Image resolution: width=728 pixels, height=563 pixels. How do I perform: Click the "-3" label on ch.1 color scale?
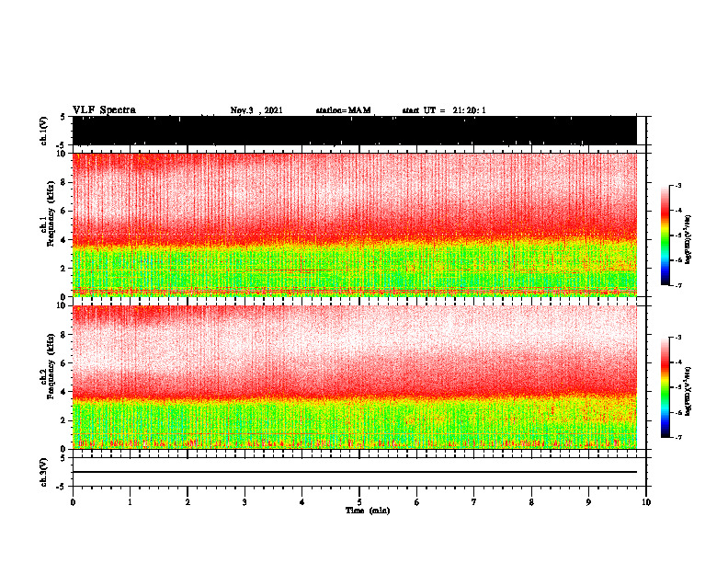[677, 185]
